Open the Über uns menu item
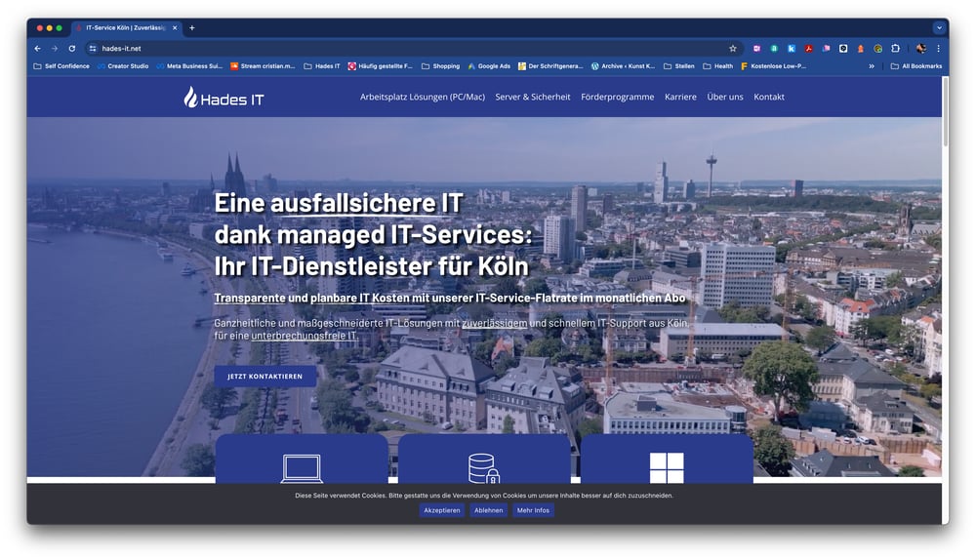The image size is (976, 560). tap(725, 97)
